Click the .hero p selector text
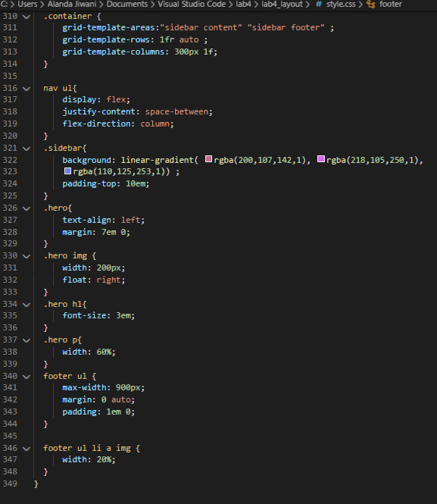Image resolution: width=437 pixels, height=504 pixels. tap(60, 340)
